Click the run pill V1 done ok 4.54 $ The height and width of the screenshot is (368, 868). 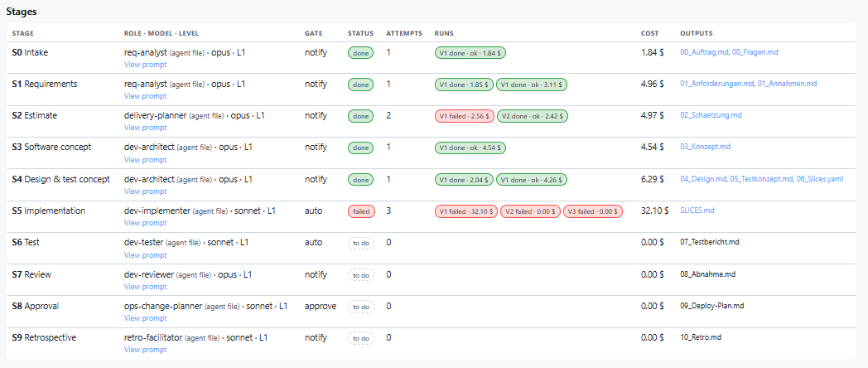tap(470, 148)
